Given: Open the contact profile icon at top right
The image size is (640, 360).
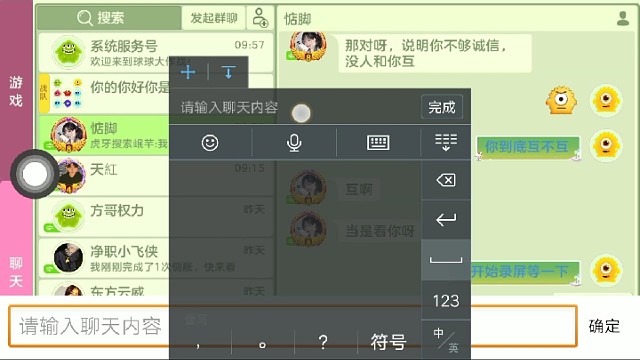Looking at the screenshot, I should click(x=622, y=18).
